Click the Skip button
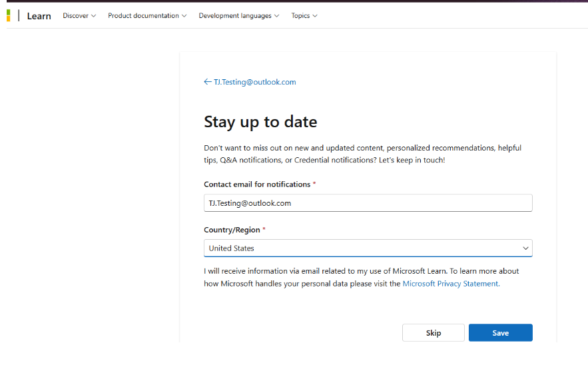 [433, 333]
